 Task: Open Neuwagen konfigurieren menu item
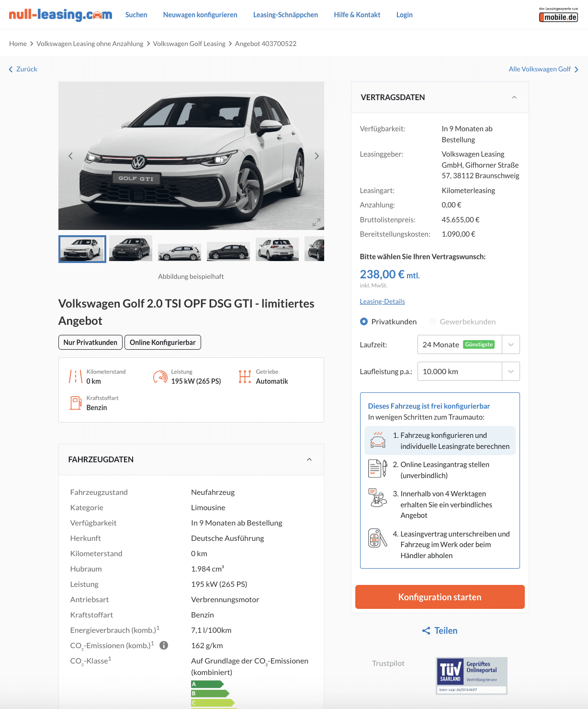point(200,15)
